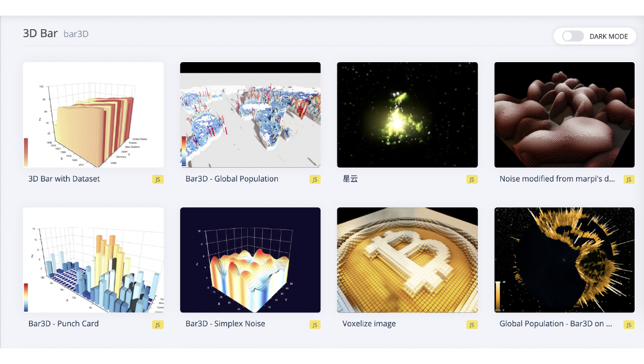Open the Bitcoin voxelize image thumbnail
This screenshot has width=644, height=364.
407,260
